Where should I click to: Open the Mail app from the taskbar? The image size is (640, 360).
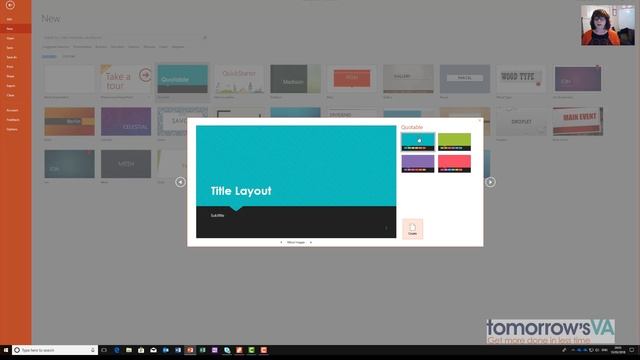pyautogui.click(x=153, y=350)
